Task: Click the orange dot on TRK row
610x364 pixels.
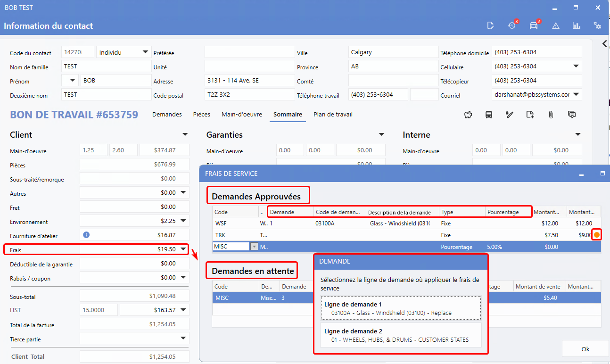Action: [x=596, y=235]
